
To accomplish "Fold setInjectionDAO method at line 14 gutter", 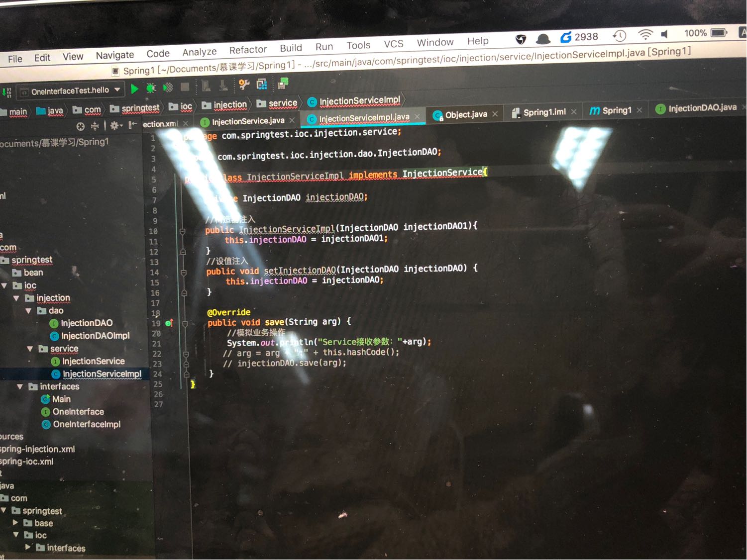I will pos(183,273).
